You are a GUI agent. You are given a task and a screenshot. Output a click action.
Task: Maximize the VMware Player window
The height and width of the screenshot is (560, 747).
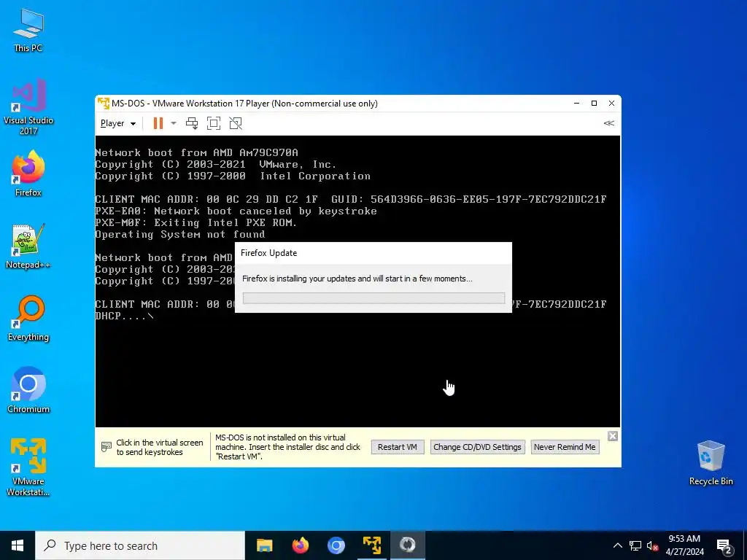coord(594,104)
